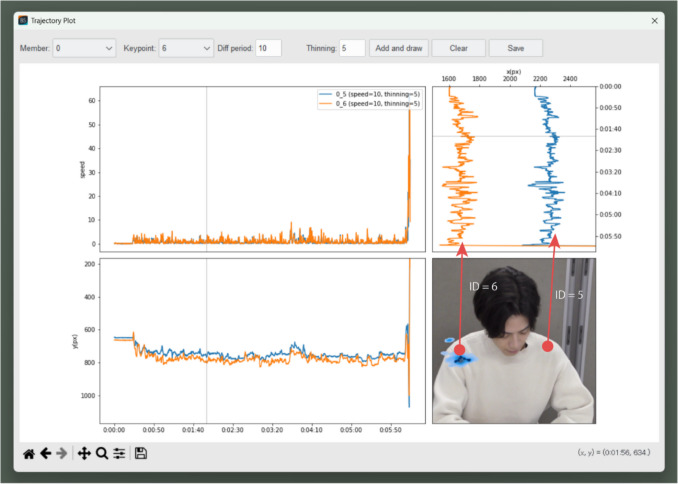Image resolution: width=678 pixels, height=484 pixels.
Task: Click the Keypoint: label
Action: pyautogui.click(x=140, y=48)
